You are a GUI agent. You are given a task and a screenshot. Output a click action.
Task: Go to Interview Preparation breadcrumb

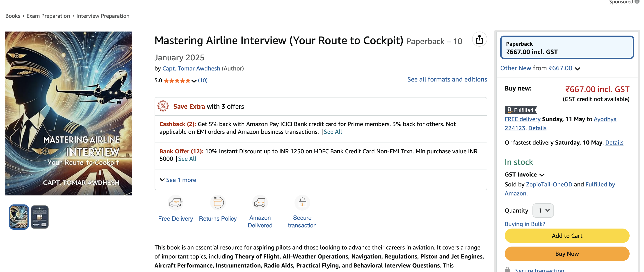103,16
